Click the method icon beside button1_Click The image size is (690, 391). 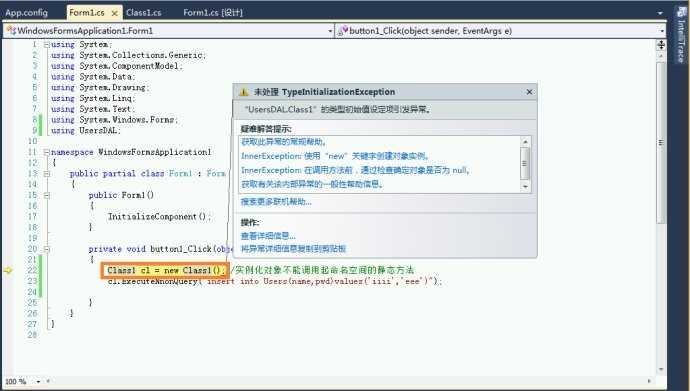click(343, 30)
